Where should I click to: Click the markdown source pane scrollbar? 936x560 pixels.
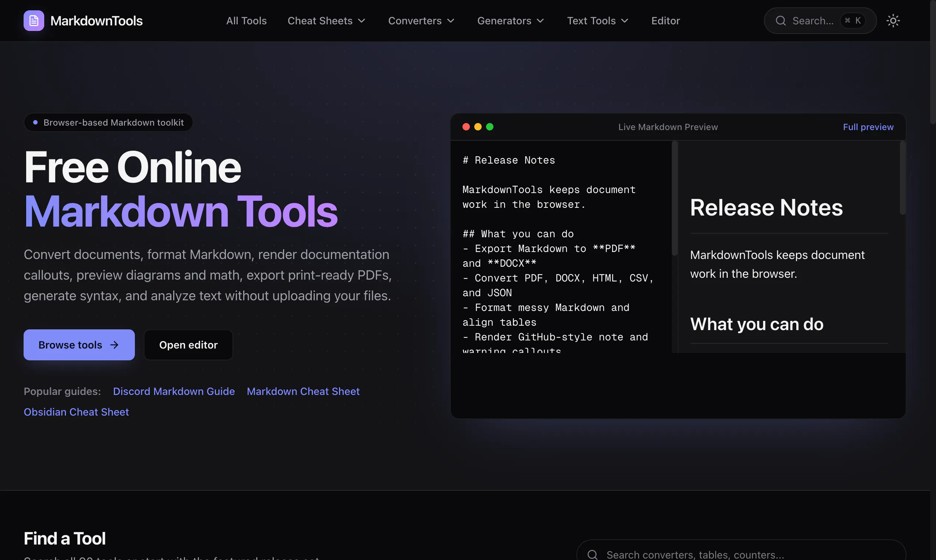[675, 199]
